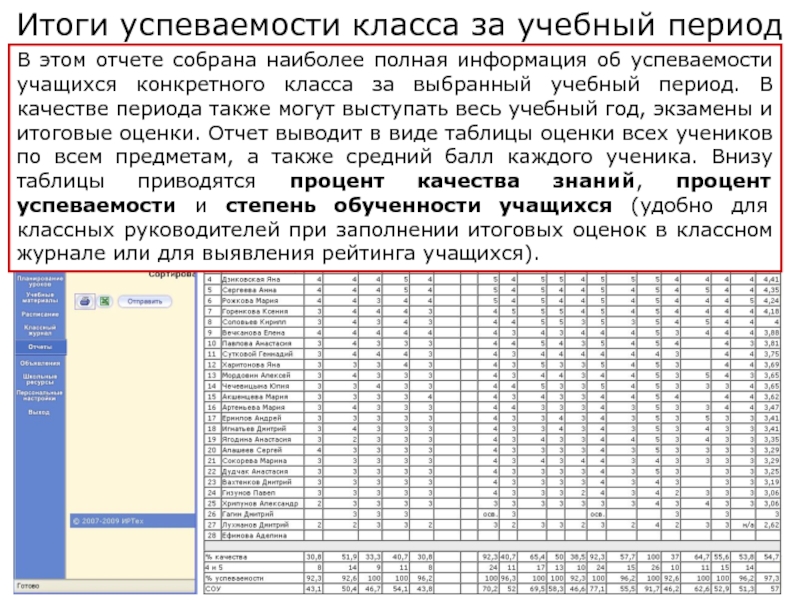The image size is (800, 600).
Task: Click the student name Горенкова Ксения
Action: tap(255, 312)
